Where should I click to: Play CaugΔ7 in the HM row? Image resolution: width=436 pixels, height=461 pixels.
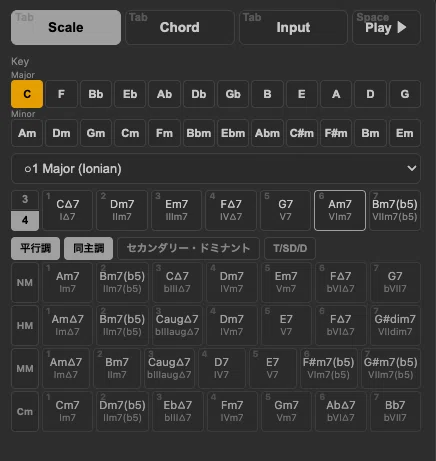click(177, 326)
